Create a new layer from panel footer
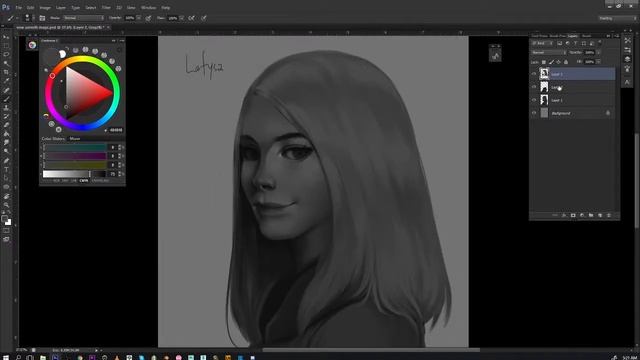640x360 pixels. pos(600,215)
